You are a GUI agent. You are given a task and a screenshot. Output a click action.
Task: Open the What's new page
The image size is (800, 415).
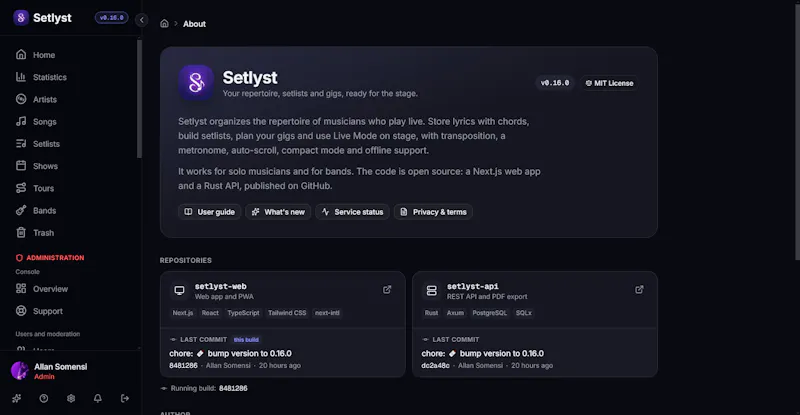pos(278,212)
